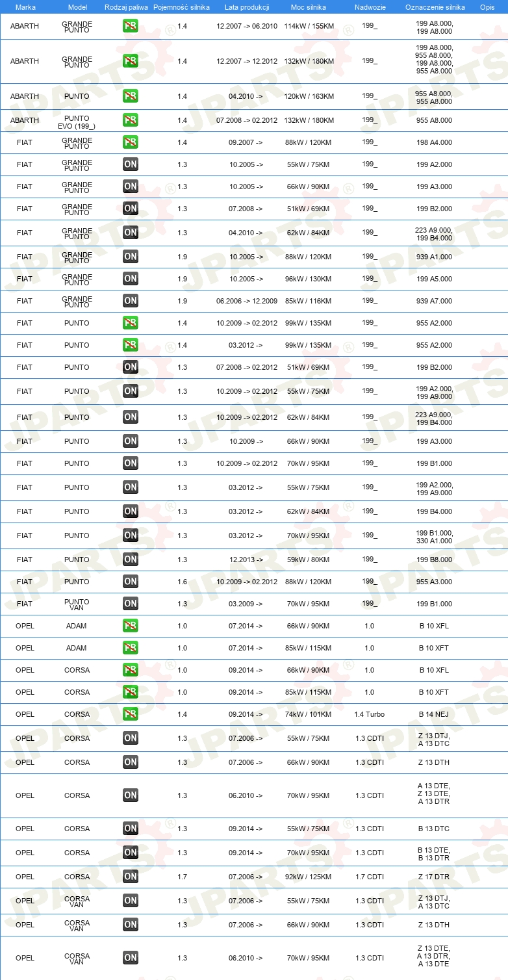The height and width of the screenshot is (980, 508).
Task: Click the 198 A4.000 engine code
Action: 434,142
